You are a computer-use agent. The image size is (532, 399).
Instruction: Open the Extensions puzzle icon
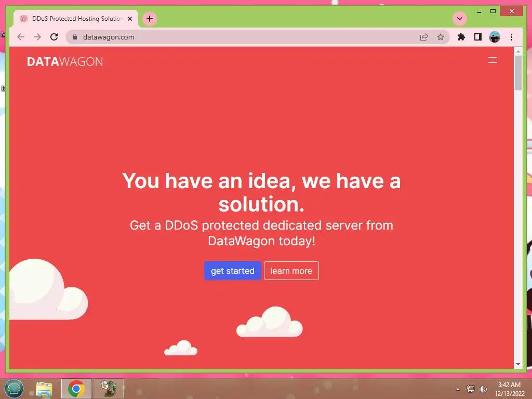pyautogui.click(x=461, y=37)
